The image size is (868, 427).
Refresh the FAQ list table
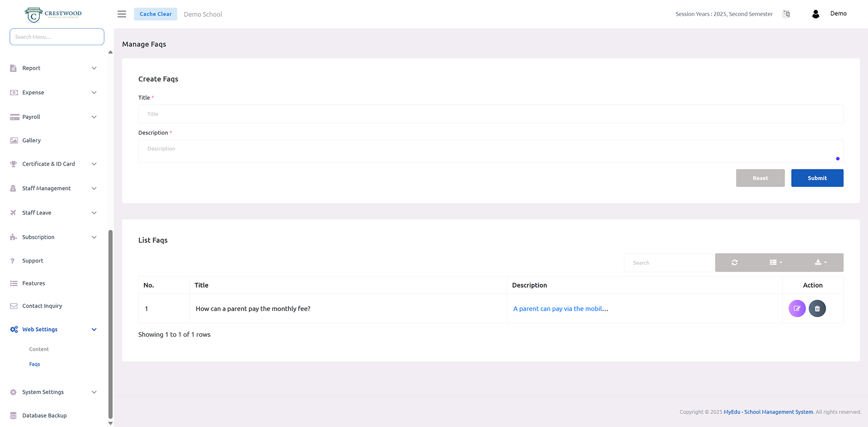click(735, 263)
